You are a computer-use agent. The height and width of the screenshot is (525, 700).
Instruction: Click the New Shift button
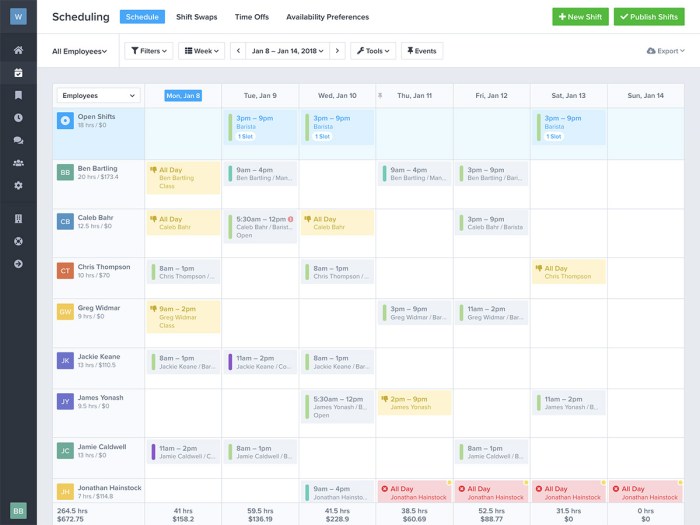point(580,17)
